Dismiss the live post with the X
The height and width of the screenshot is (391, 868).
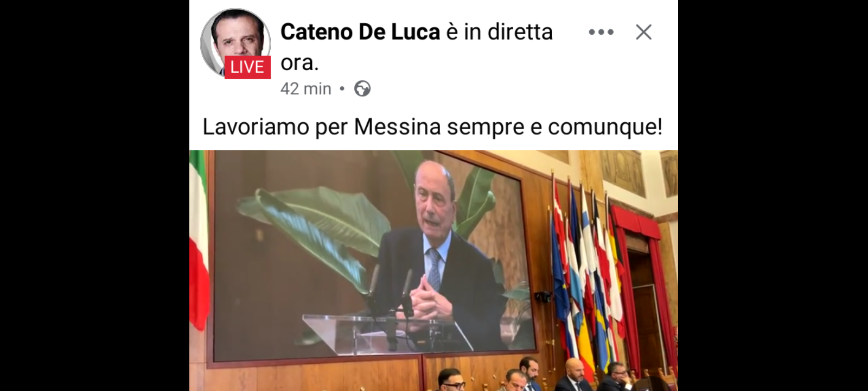(x=643, y=32)
